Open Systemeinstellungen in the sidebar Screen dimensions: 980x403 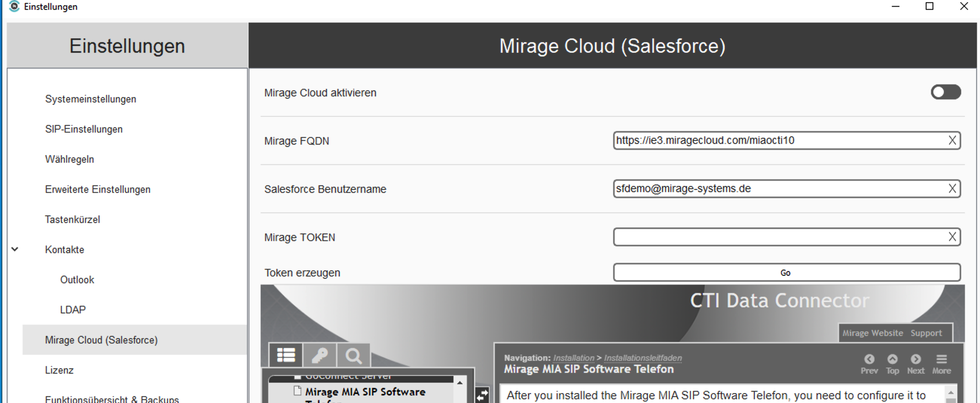(x=90, y=99)
